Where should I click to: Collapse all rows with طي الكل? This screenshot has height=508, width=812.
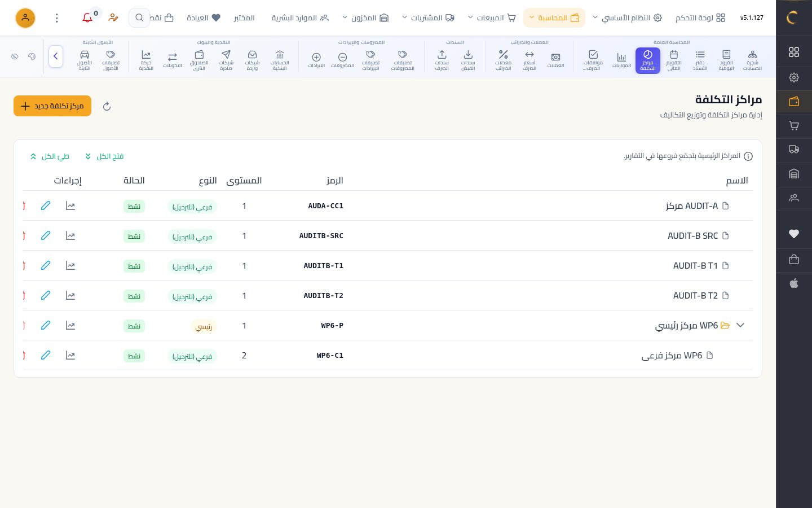50,156
